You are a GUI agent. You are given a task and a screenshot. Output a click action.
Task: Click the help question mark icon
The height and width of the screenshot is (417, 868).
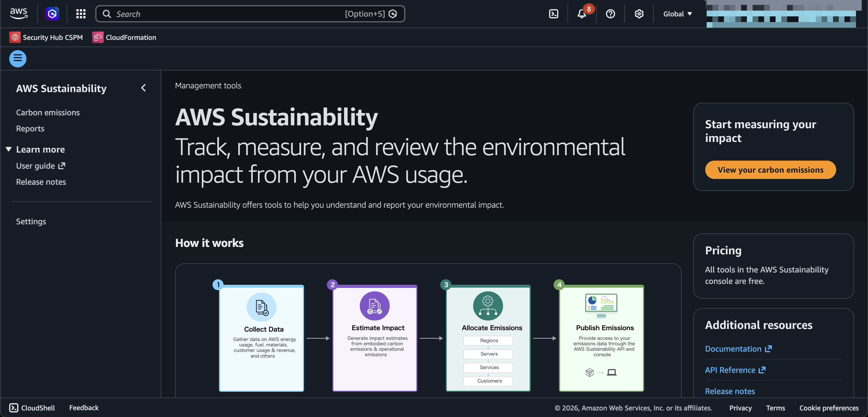[x=610, y=14]
